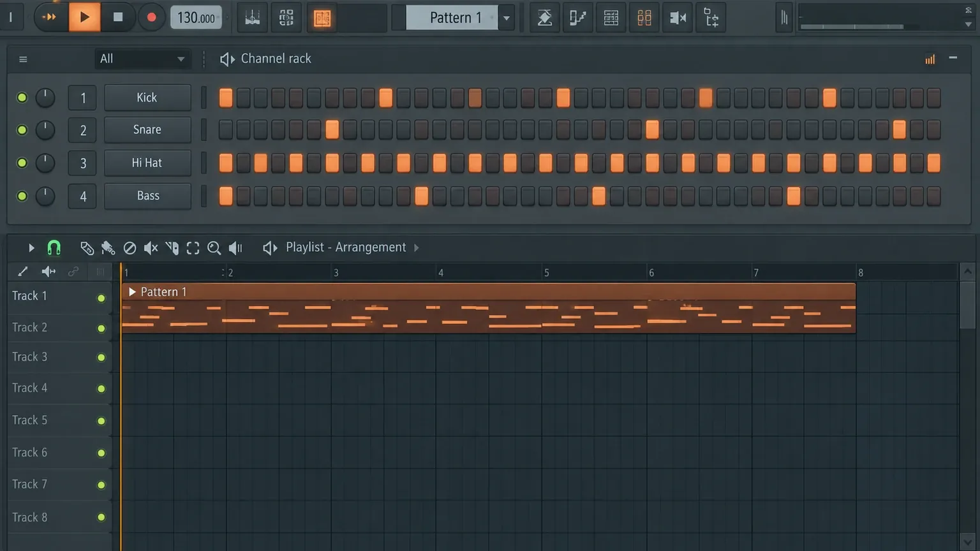The height and width of the screenshot is (551, 980).
Task: Click speaker icon before Playlist - Arrangement title
Action: (x=270, y=247)
